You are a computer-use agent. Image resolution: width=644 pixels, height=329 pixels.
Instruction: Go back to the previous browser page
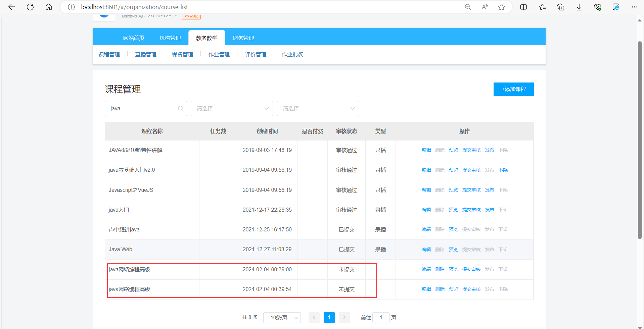tap(12, 7)
